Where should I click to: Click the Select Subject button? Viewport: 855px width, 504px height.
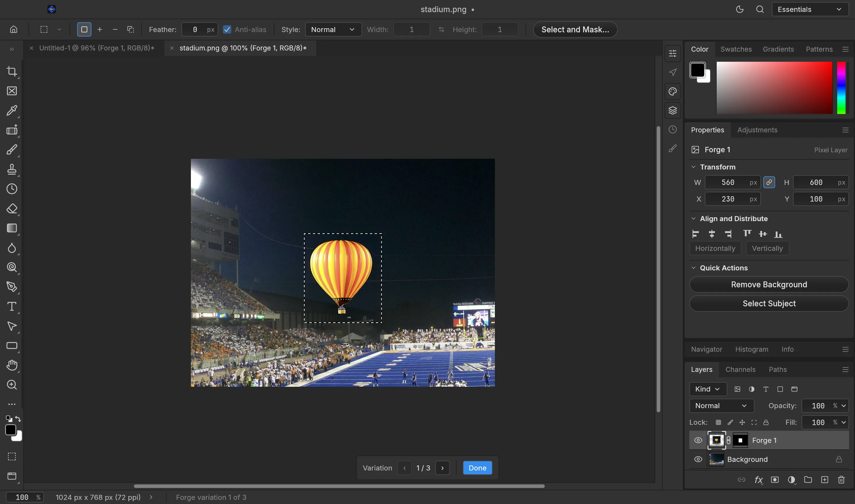point(769,303)
